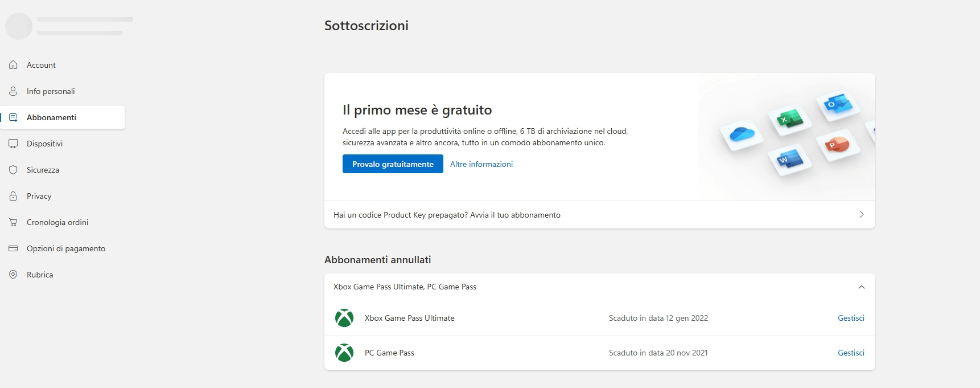980x388 pixels.
Task: Click the Opzioni di pagamento card icon
Action: click(x=13, y=248)
